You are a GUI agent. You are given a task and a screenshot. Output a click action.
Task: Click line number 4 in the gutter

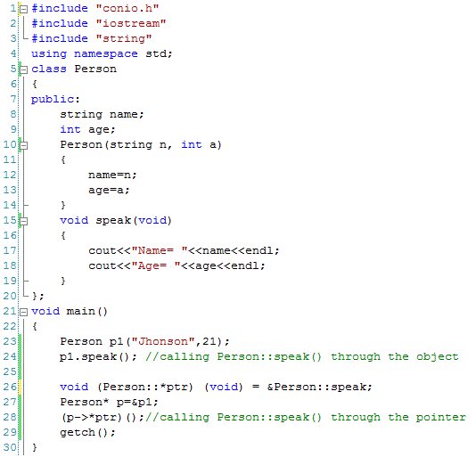(x=13, y=53)
